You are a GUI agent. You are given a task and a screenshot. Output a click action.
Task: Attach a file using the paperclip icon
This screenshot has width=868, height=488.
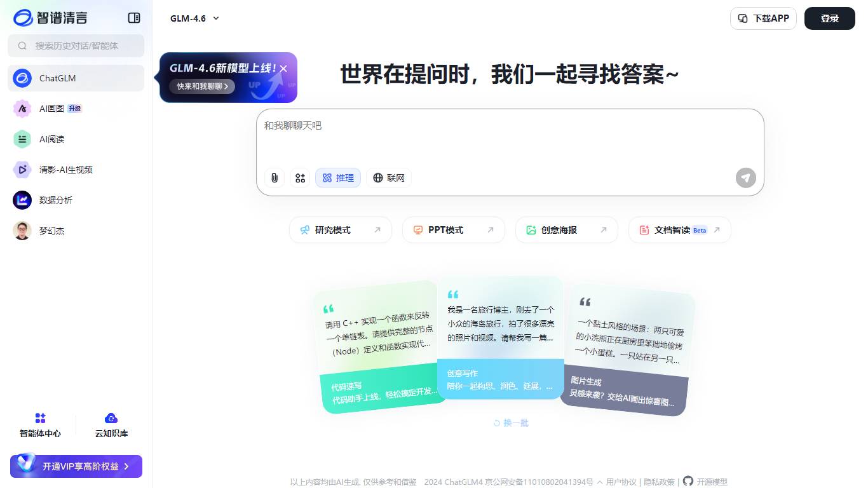pos(275,178)
